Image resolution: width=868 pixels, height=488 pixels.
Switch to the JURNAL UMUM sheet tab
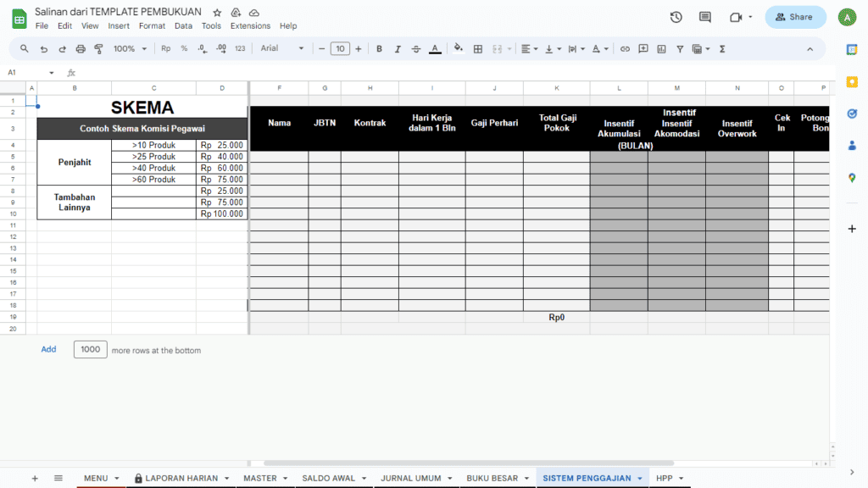(411, 478)
